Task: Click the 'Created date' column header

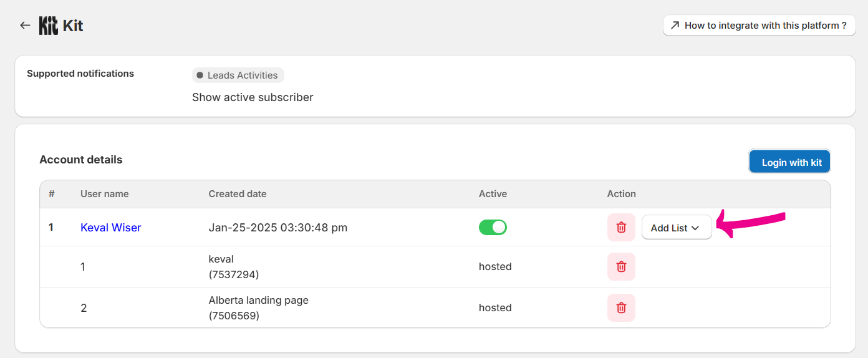Action: pos(238,194)
